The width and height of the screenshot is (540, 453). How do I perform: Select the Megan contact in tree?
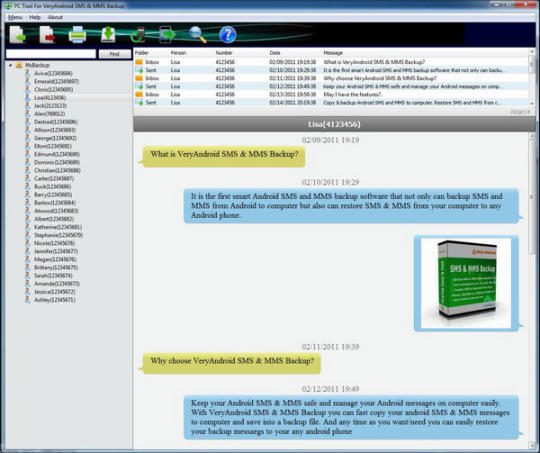click(x=55, y=260)
